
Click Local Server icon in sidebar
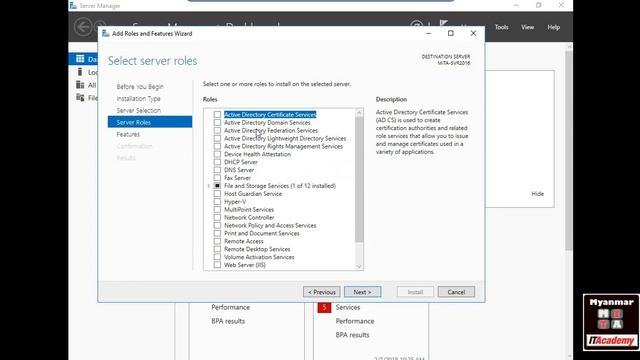pos(80,72)
